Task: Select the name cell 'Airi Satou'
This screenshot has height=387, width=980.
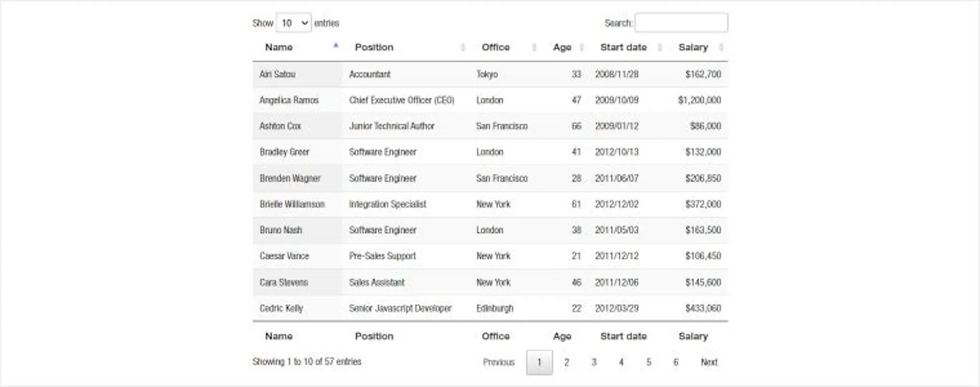Action: [298, 75]
